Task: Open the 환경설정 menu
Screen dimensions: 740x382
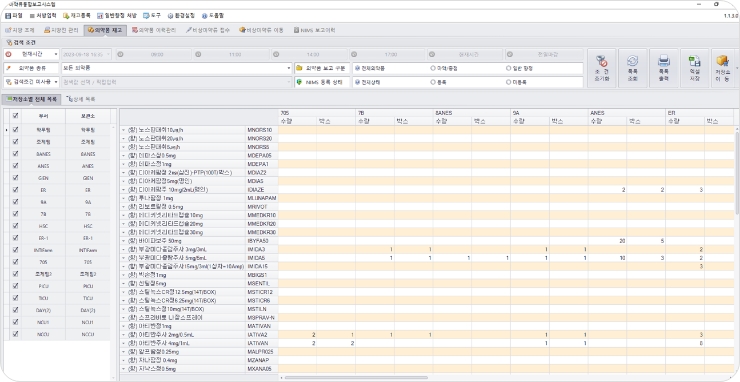Action: [181, 16]
